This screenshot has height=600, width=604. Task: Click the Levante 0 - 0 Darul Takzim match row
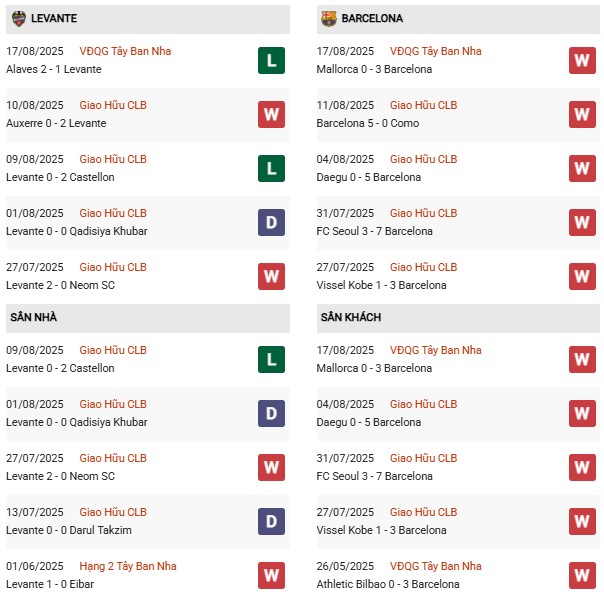(x=69, y=530)
